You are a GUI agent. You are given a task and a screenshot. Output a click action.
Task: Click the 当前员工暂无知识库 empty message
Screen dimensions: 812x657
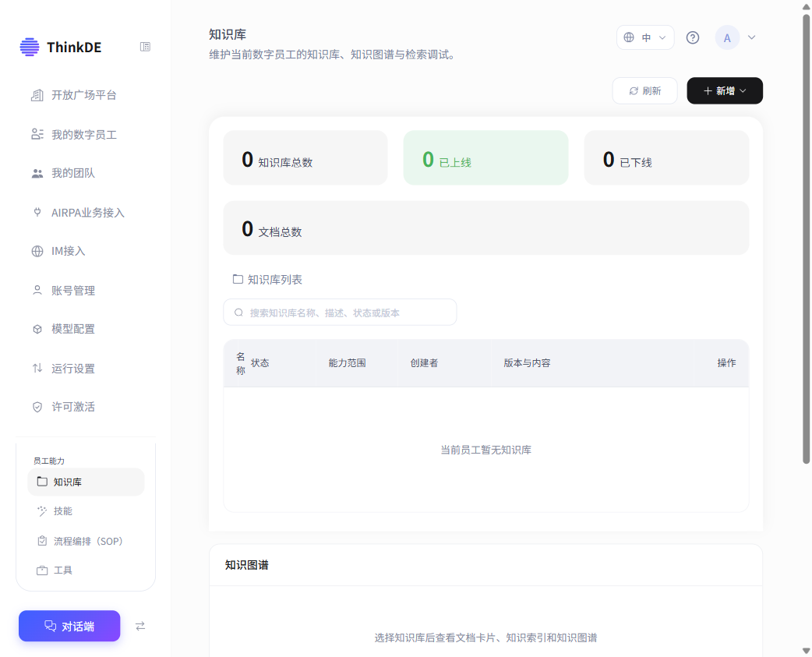(x=485, y=450)
